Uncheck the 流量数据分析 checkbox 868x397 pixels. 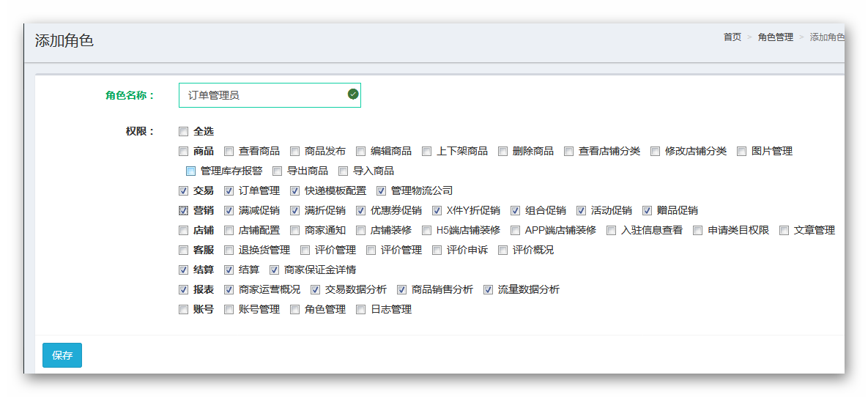(x=489, y=289)
